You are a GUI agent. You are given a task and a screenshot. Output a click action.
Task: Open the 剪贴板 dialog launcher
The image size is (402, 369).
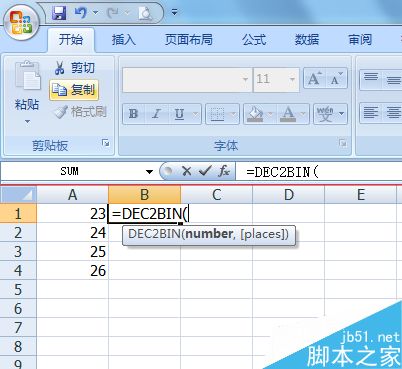point(106,143)
